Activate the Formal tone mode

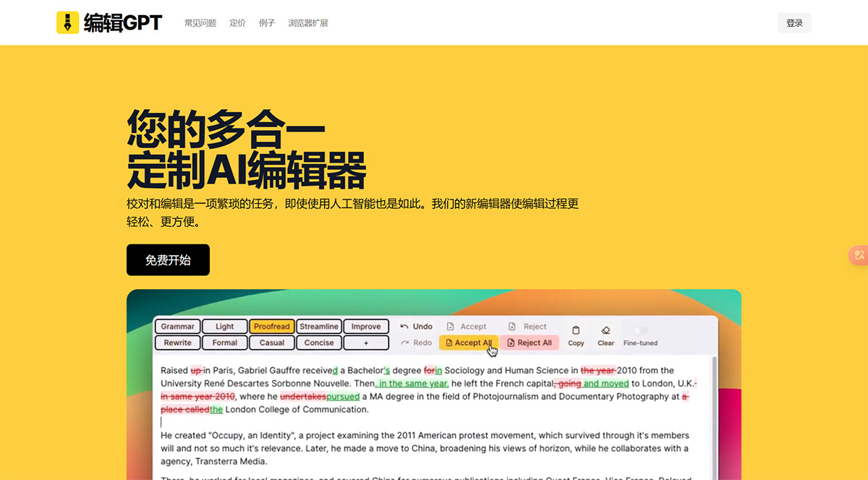point(224,342)
